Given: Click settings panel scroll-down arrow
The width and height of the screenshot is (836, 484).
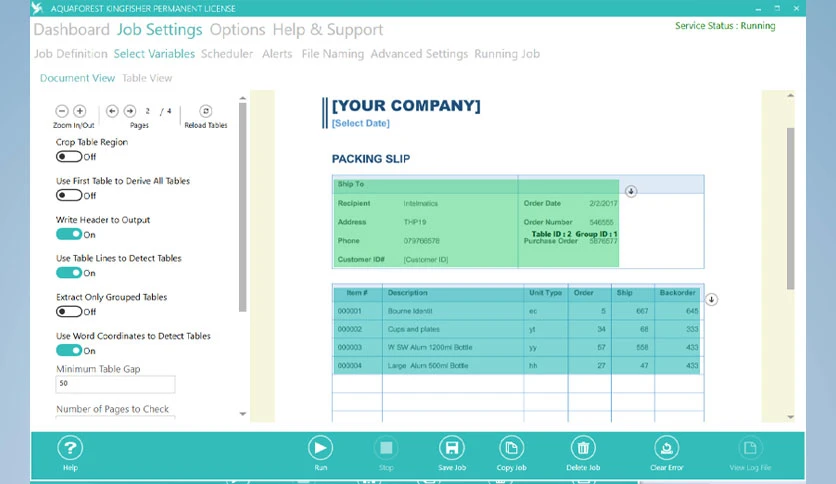Looking at the screenshot, I should (243, 414).
